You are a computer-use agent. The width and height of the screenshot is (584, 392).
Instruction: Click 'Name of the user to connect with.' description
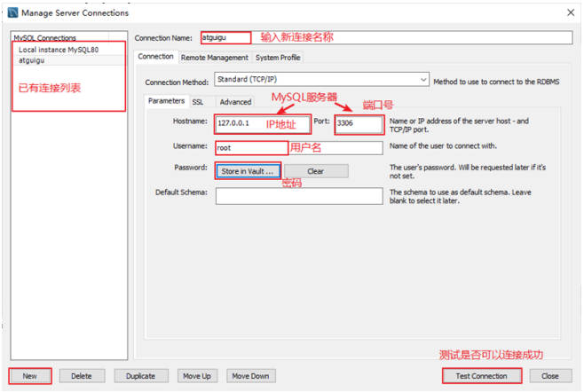coord(443,146)
